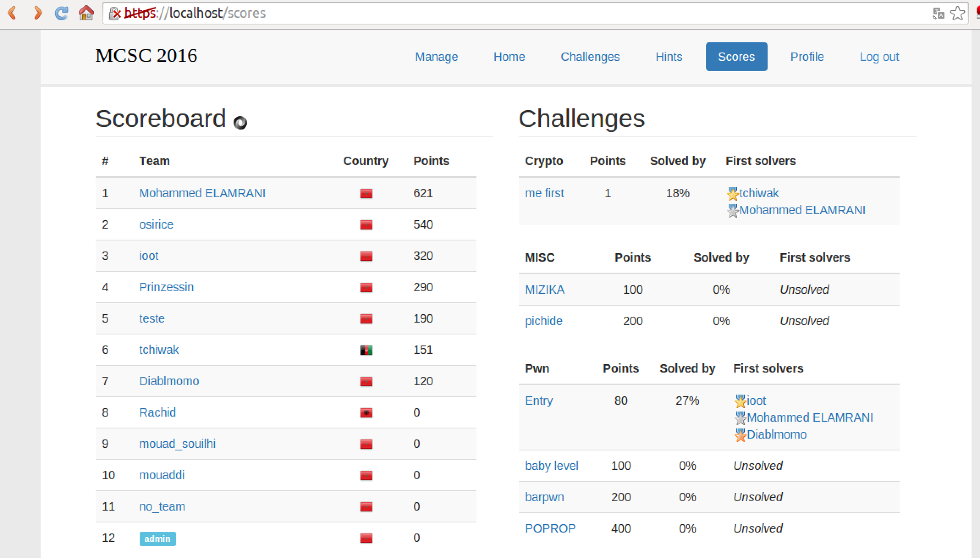The height and width of the screenshot is (558, 980).
Task: Click Rachid's country flag icon
Action: click(x=366, y=413)
